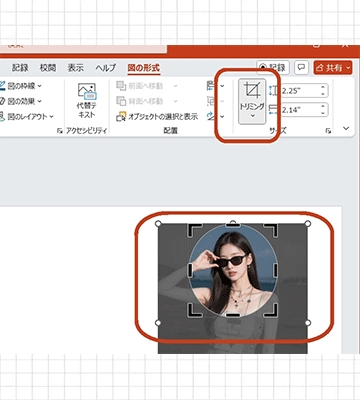Switch to the 記録 ribbon tab
This screenshot has width=360, height=400.
pyautogui.click(x=20, y=68)
